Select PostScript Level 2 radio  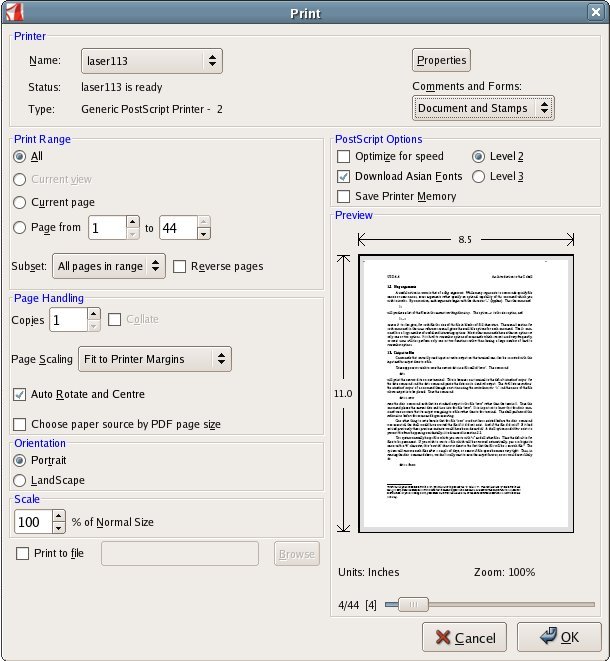(x=478, y=157)
